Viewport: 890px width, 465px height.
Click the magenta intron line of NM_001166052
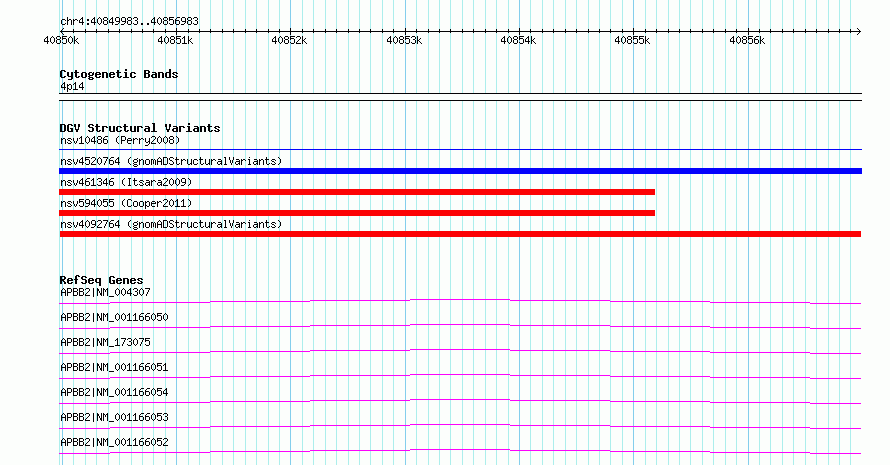[x=460, y=450]
